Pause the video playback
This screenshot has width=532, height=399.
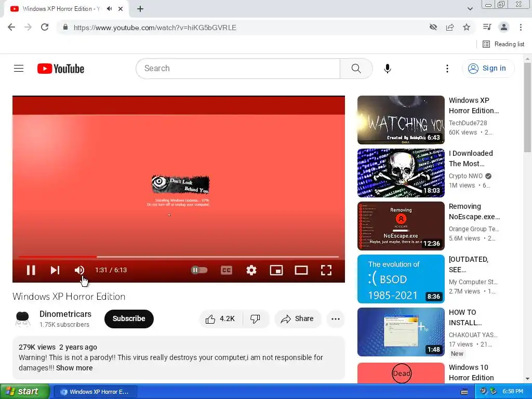pos(31,270)
